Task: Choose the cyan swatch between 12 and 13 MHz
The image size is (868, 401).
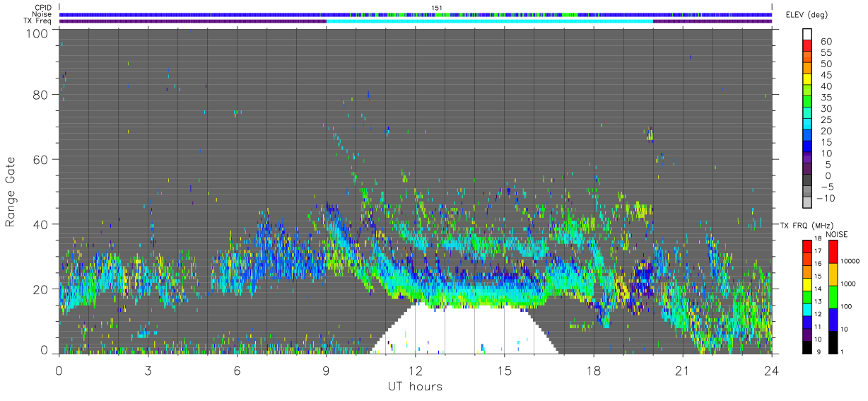Action: click(x=807, y=310)
